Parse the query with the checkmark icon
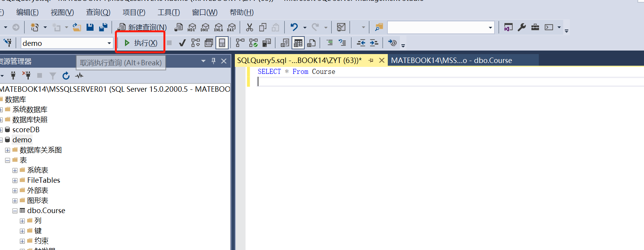Image resolution: width=644 pixels, height=250 pixels. (x=182, y=43)
